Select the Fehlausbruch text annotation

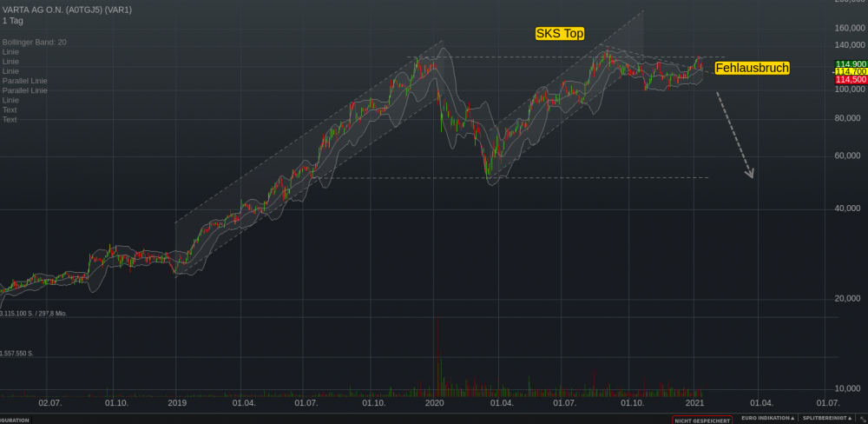(x=752, y=68)
